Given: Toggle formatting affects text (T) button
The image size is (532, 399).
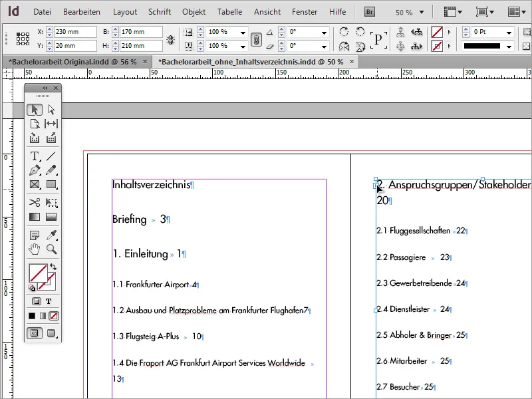Looking at the screenshot, I should click(49, 301).
